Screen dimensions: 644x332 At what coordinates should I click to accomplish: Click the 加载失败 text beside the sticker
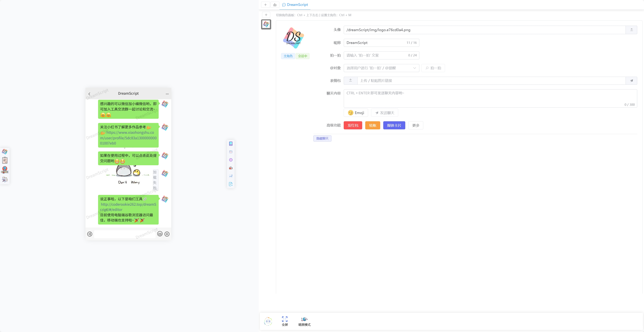[x=155, y=180]
